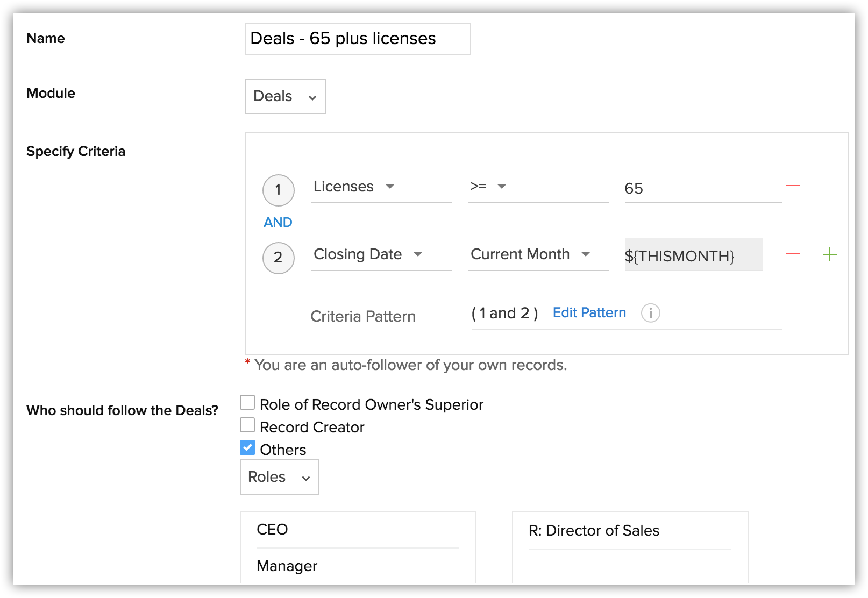Screen dimensions: 868x598
Task: Select Manager from the roles list
Action: (x=287, y=566)
